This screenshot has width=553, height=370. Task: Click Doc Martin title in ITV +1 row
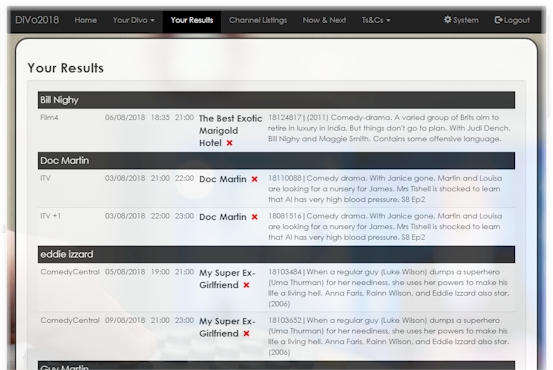coord(223,217)
